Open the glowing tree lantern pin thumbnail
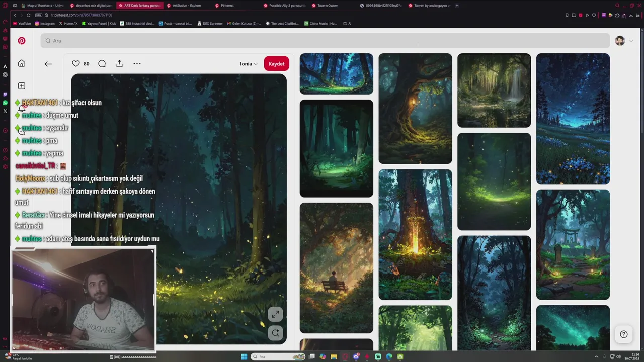Image resolution: width=644 pixels, height=362 pixels. [x=415, y=109]
